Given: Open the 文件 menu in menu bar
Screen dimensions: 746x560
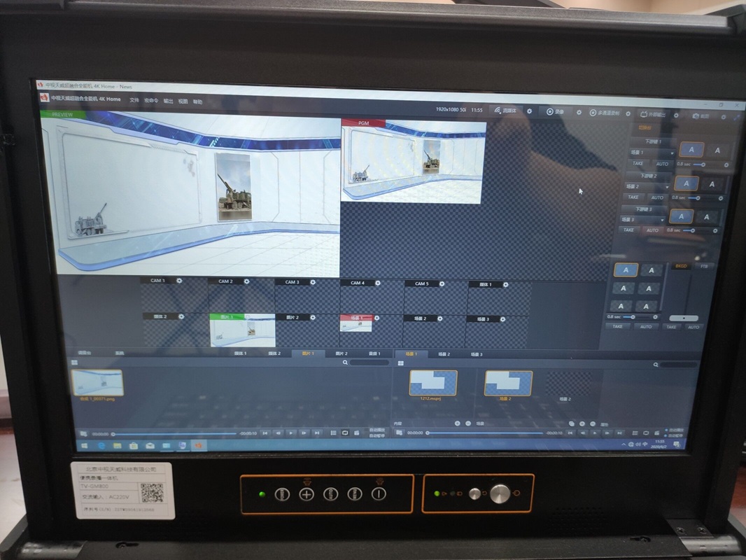Looking at the screenshot, I should 134,101.
